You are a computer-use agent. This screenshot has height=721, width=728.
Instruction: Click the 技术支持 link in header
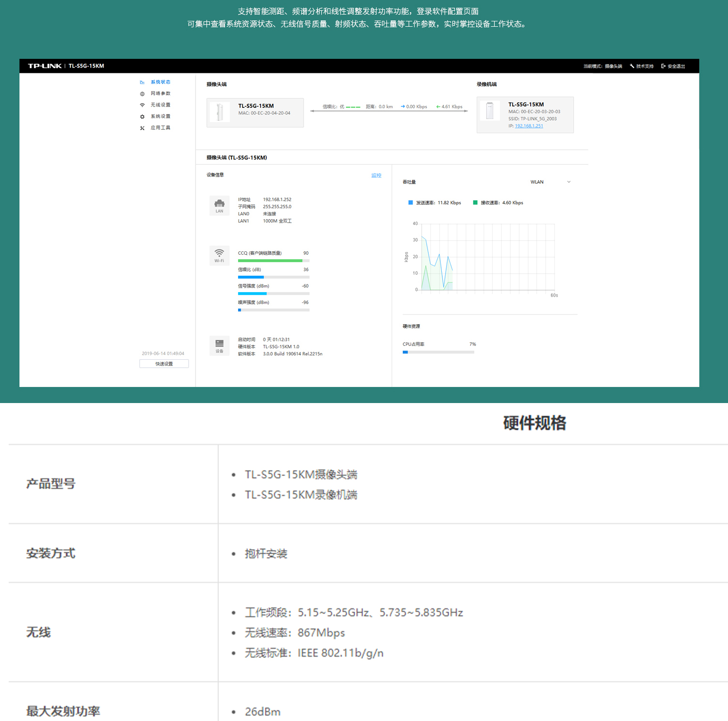[645, 66]
